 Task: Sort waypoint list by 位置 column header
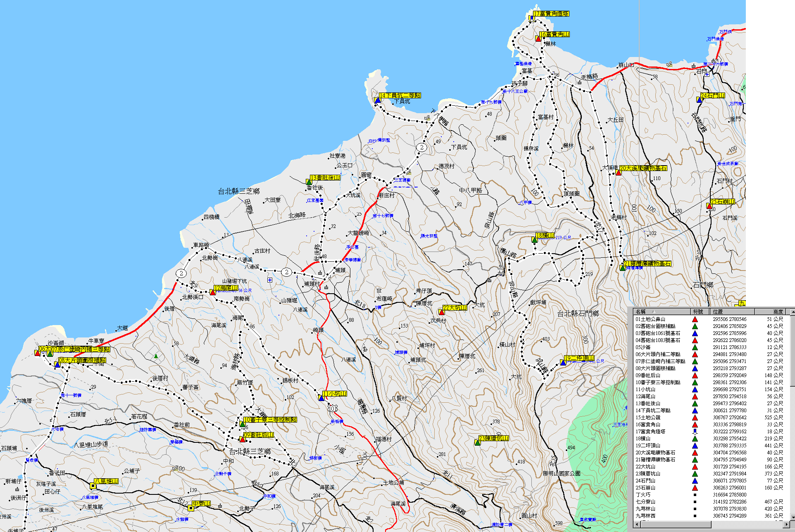tap(732, 311)
